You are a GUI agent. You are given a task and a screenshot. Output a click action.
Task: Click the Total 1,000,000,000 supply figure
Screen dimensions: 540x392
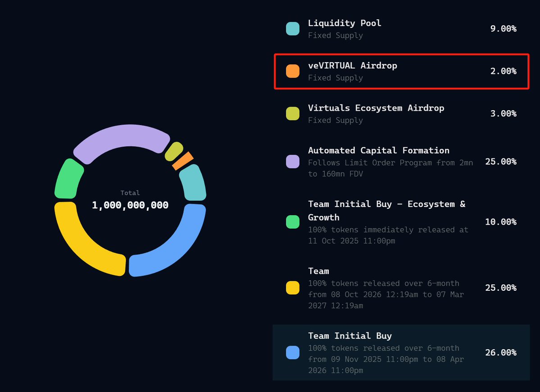click(130, 205)
